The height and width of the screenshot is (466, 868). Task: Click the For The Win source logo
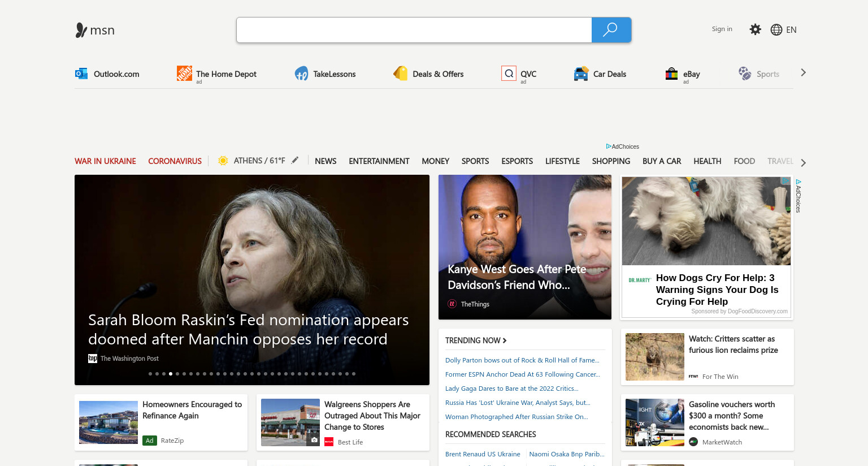coord(693,376)
